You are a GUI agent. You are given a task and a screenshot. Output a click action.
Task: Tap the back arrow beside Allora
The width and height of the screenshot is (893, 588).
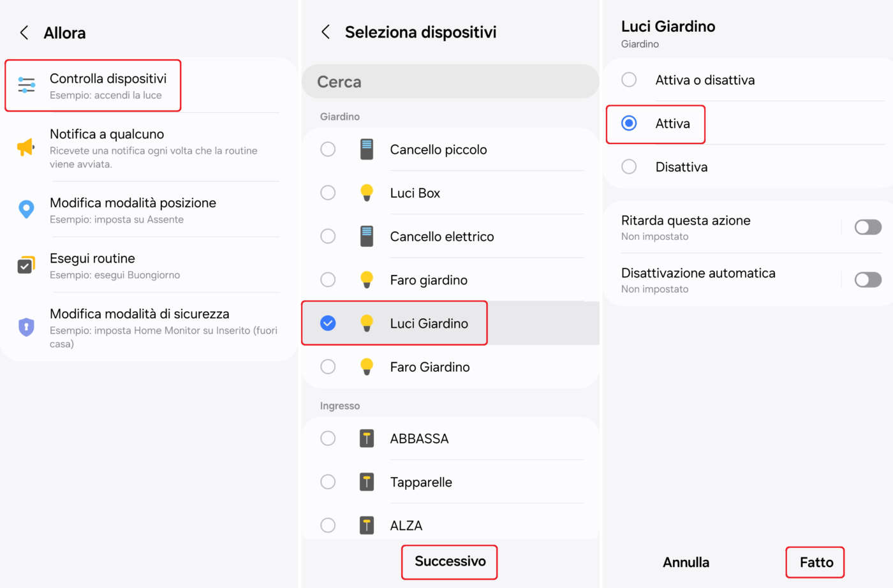[x=24, y=33]
